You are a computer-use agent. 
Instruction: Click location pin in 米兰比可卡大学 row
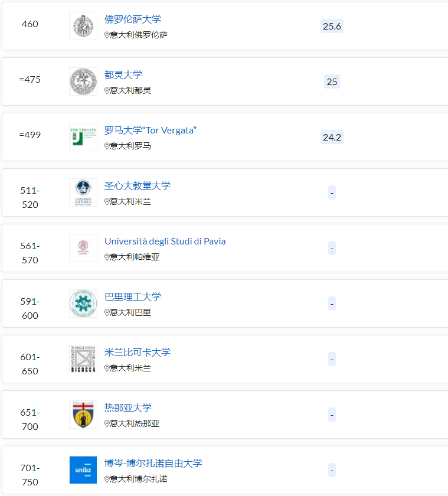[107, 368]
